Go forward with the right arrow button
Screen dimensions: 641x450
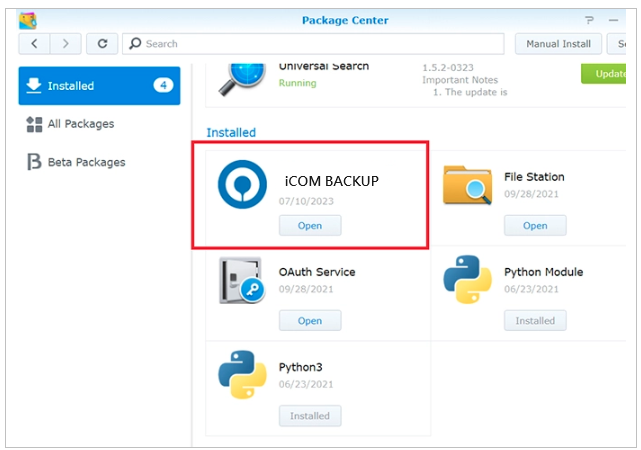coord(65,44)
